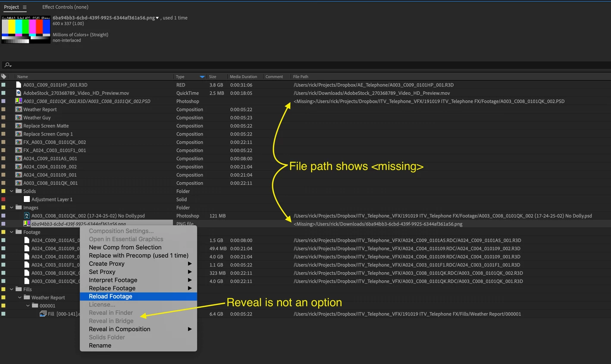Choose New Comp from Selection

pyautogui.click(x=138, y=247)
